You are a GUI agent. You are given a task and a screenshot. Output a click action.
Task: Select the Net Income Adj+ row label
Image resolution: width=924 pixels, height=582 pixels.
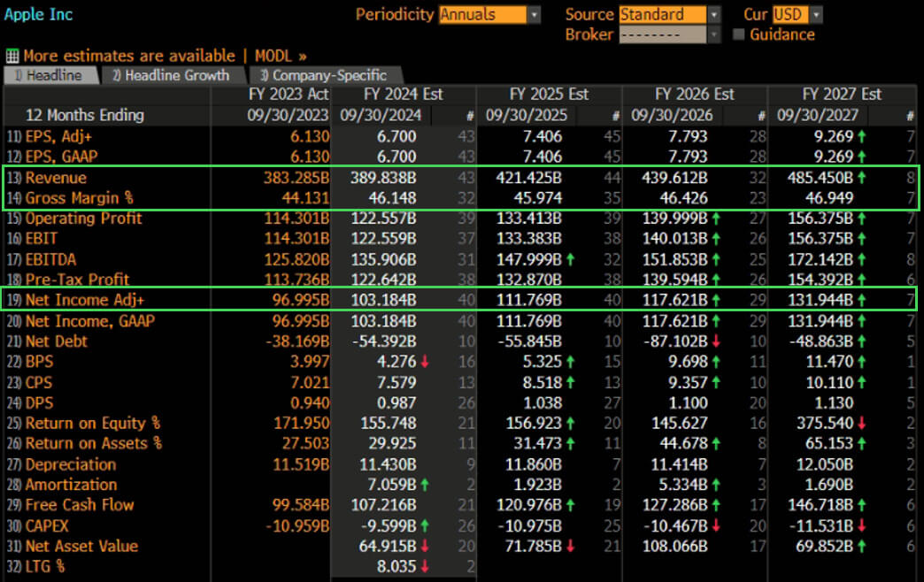pyautogui.click(x=84, y=300)
